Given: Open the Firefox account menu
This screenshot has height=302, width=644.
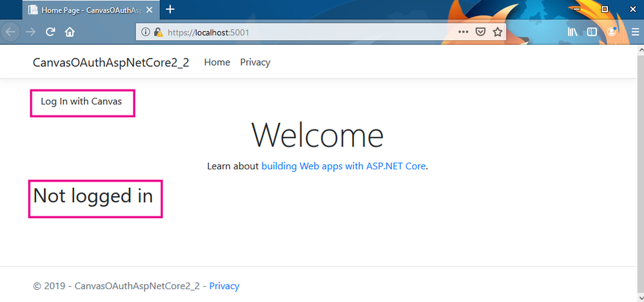Looking at the screenshot, I should click(612, 32).
